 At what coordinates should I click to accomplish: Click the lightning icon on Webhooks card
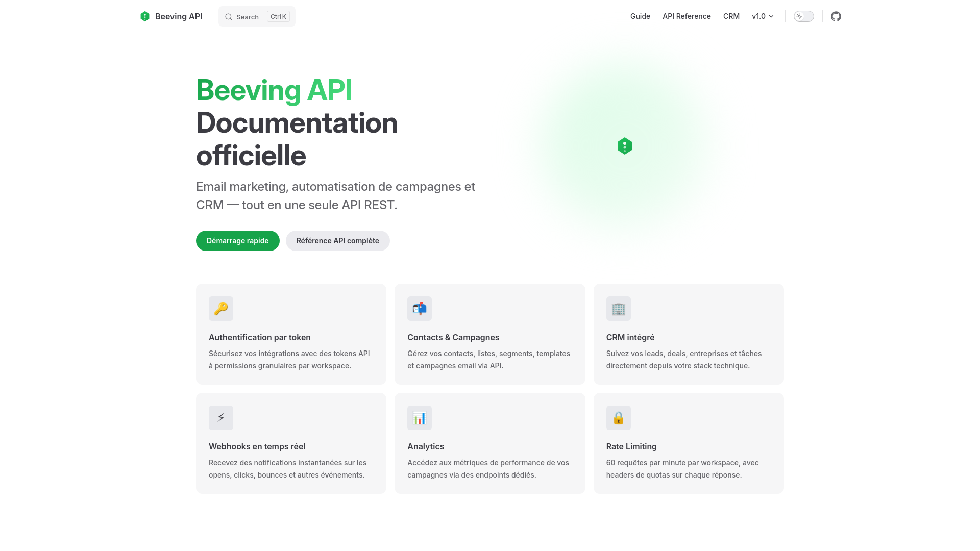[221, 418]
